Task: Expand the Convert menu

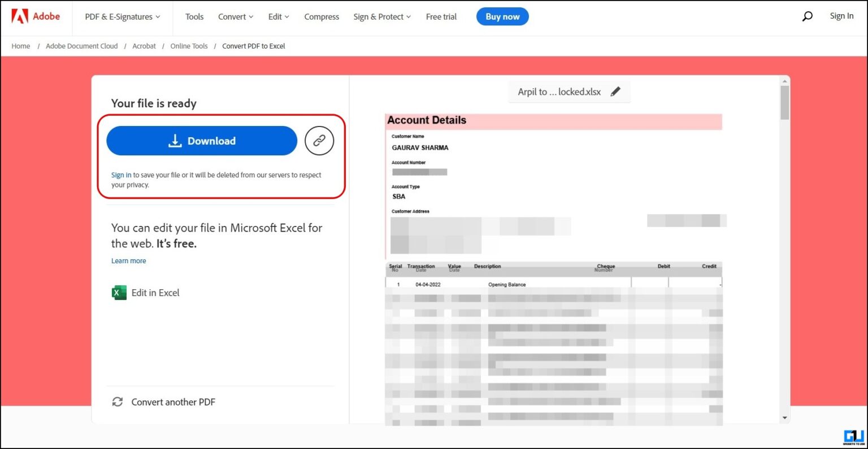Action: [235, 16]
